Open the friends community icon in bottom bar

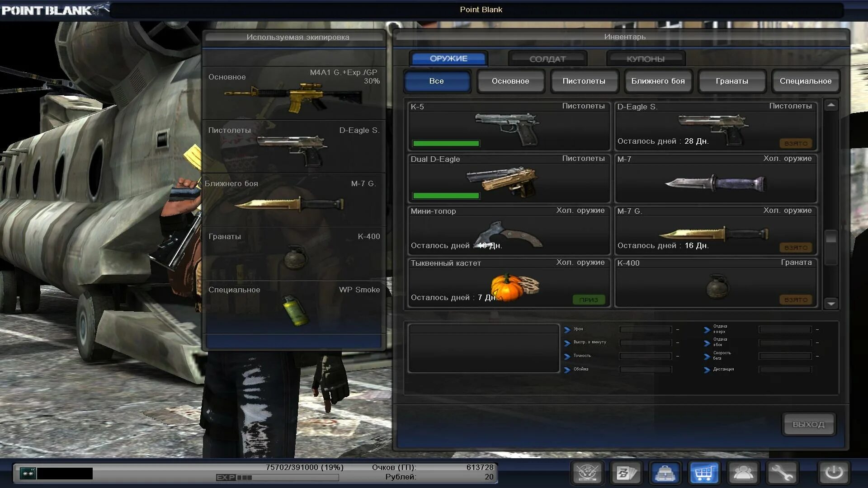coord(743,473)
